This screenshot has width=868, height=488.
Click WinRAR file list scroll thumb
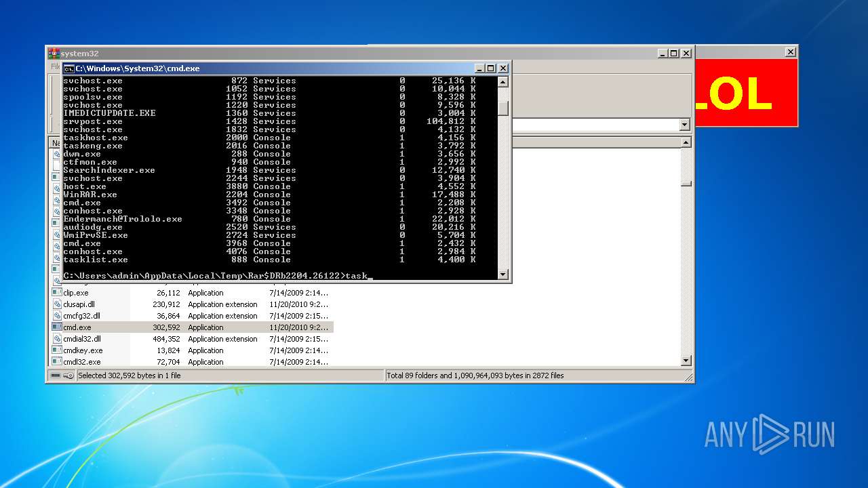(686, 184)
